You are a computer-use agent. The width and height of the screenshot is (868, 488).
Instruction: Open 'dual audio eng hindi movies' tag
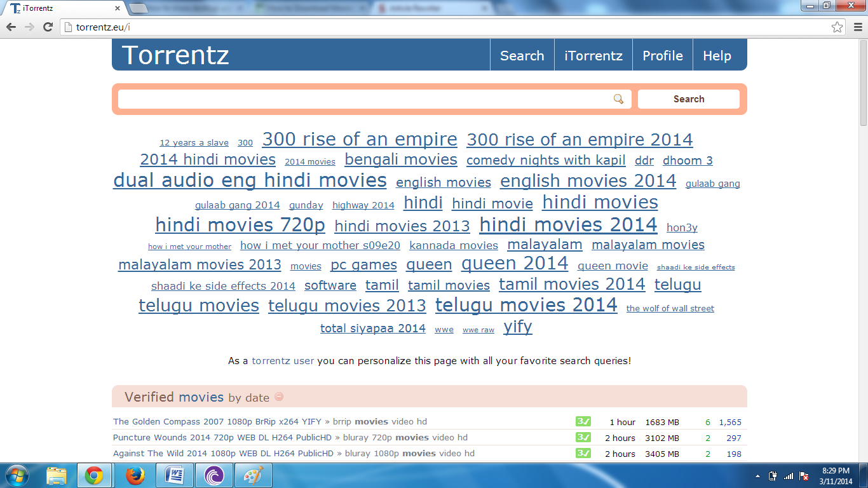250,180
